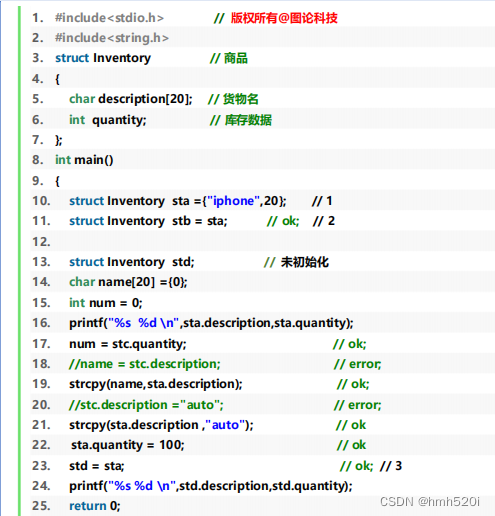The width and height of the screenshot is (495, 516).
Task: Click the comment 未初始化 on line 13
Action: coord(296,262)
